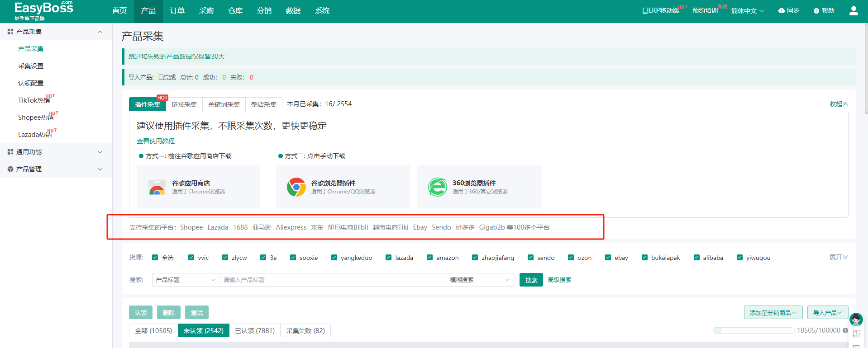Show the 全部 (10505) tab

153,331
